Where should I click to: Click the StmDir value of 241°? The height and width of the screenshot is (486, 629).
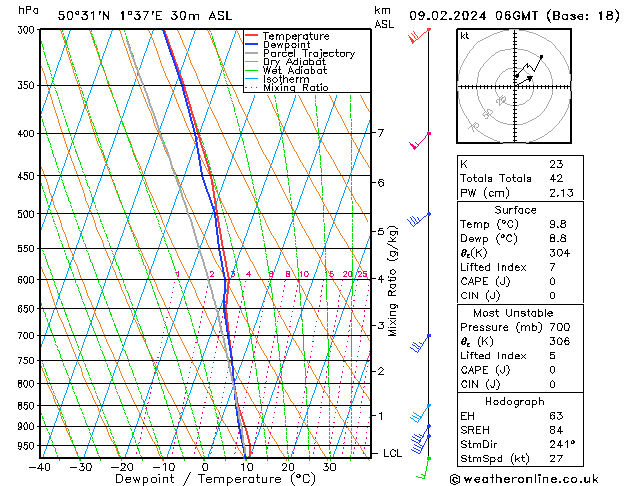561,444
